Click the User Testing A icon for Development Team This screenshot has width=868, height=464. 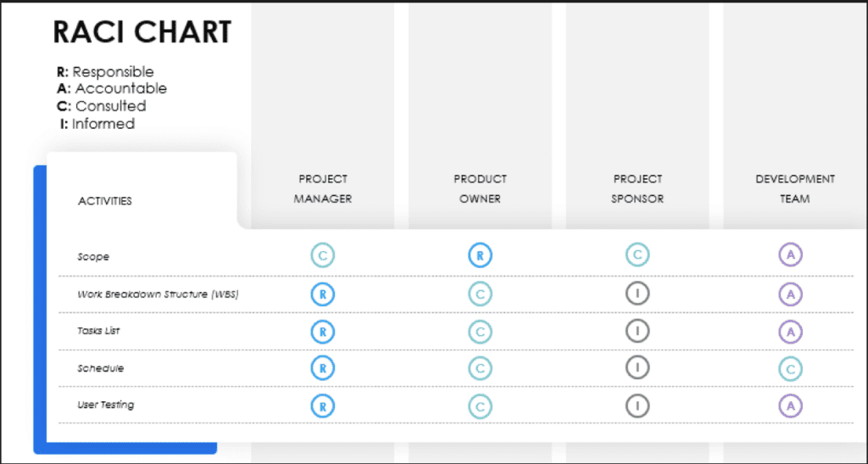tap(791, 406)
